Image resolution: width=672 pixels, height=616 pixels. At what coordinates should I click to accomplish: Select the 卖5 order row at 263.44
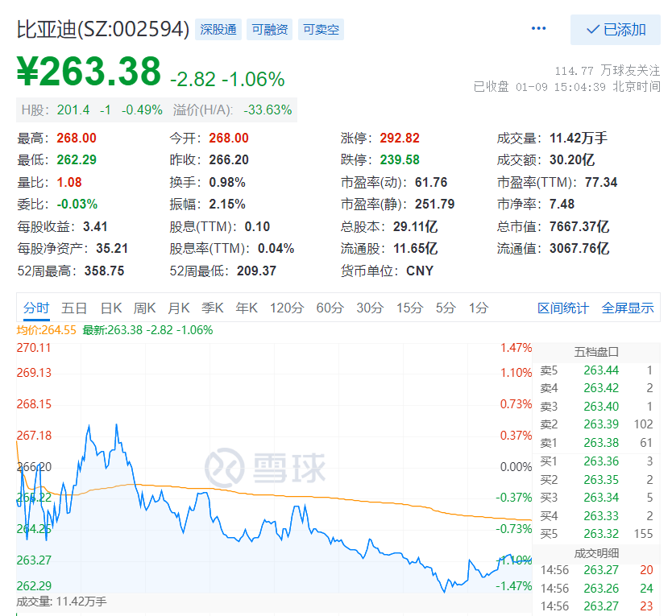pos(596,370)
